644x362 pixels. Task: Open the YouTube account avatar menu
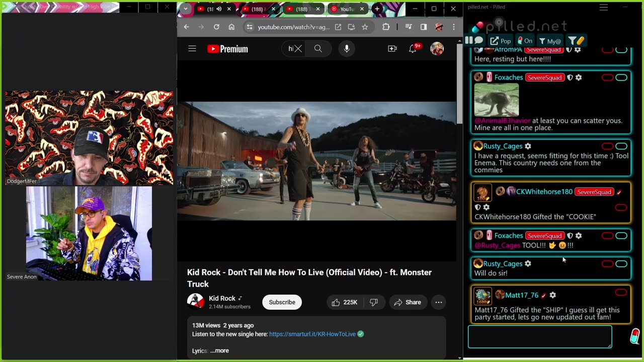point(437,49)
